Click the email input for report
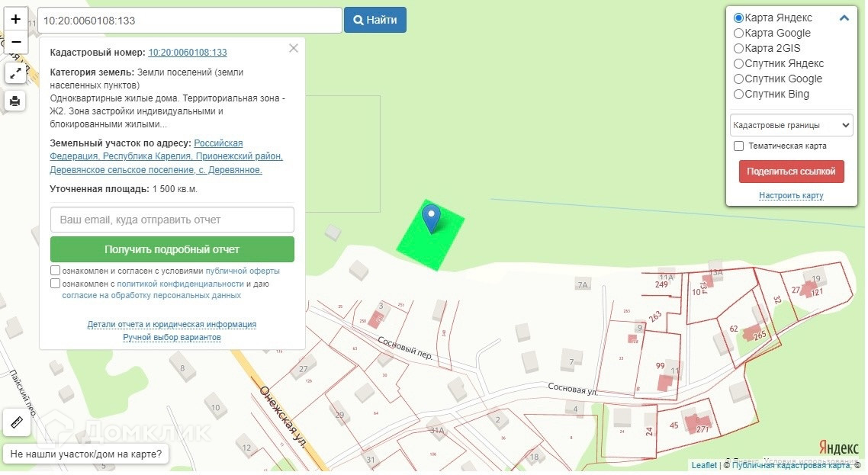The width and height of the screenshot is (868, 475). (172, 220)
